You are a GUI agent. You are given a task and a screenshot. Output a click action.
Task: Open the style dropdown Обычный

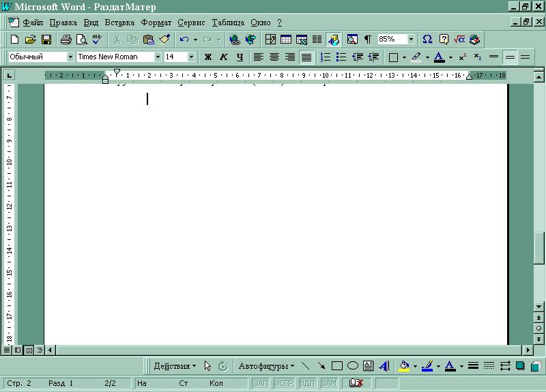70,57
